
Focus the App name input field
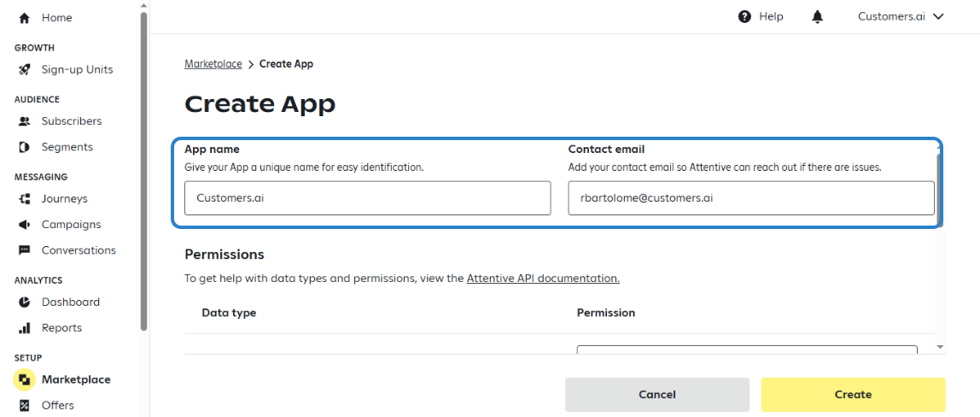[367, 198]
